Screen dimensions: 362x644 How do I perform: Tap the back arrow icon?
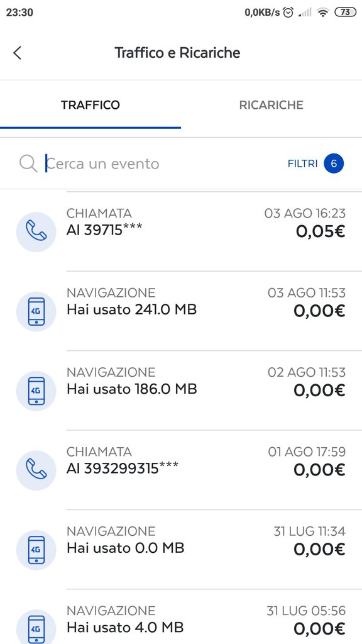[17, 53]
